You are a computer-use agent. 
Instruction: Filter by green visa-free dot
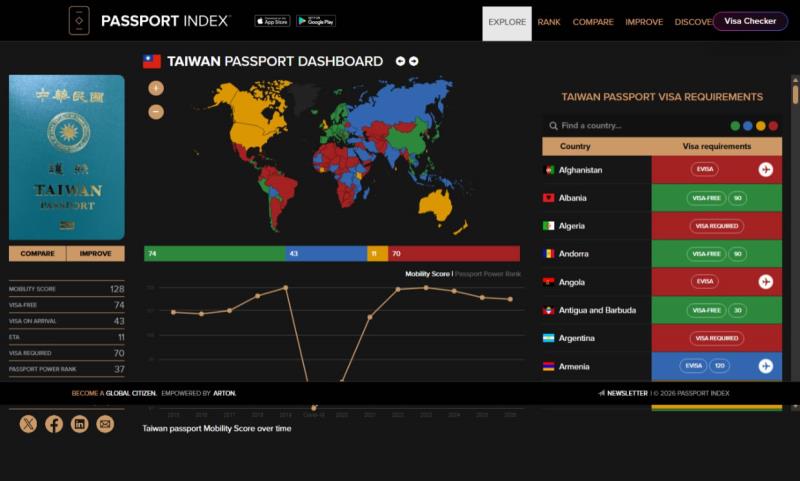(x=735, y=126)
